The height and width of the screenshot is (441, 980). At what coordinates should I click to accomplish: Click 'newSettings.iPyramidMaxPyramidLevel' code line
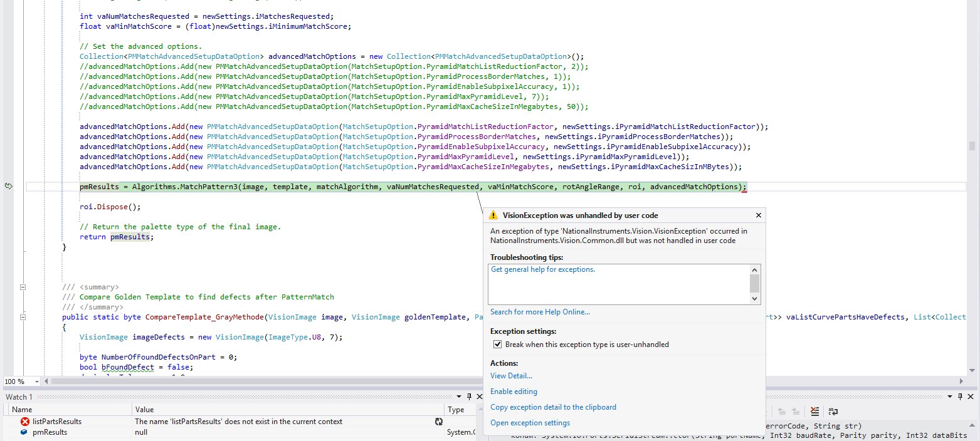click(x=384, y=157)
